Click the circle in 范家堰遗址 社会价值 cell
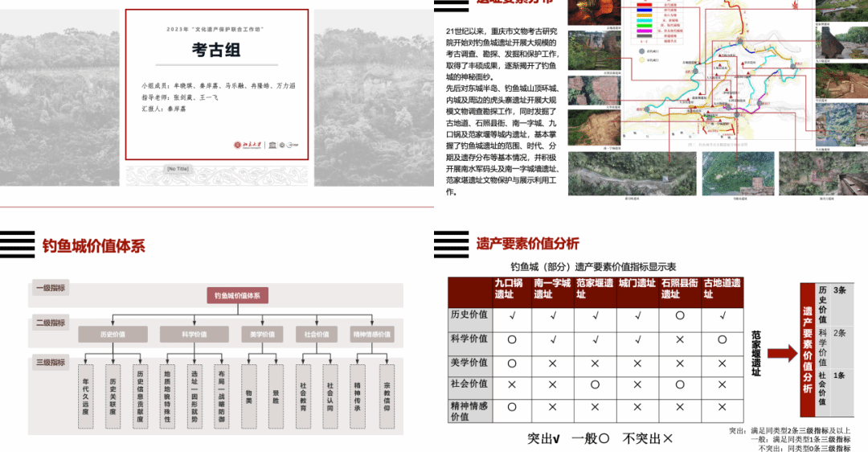The image size is (868, 452). pos(595,385)
